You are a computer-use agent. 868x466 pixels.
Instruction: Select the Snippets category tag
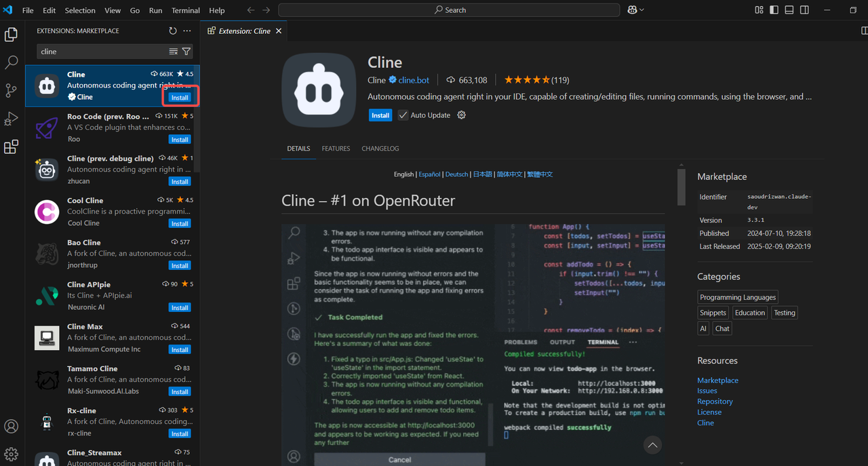(x=713, y=313)
